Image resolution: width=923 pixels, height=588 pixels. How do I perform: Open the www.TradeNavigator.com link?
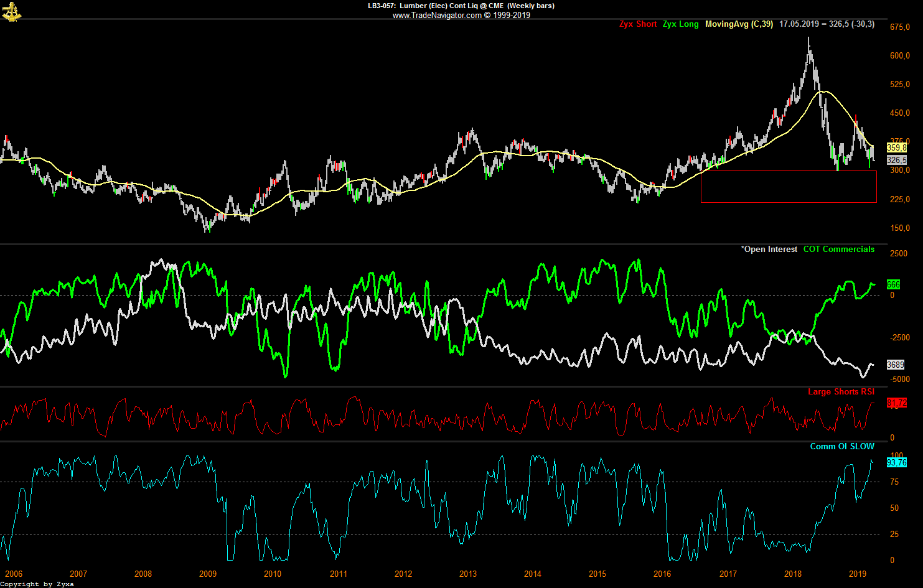(437, 15)
